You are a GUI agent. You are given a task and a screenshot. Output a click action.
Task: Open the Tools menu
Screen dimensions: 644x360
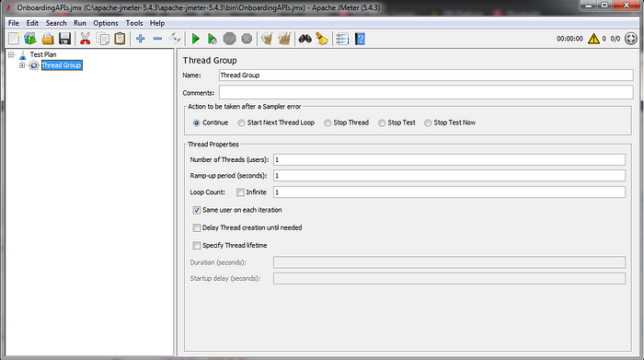[x=134, y=23]
